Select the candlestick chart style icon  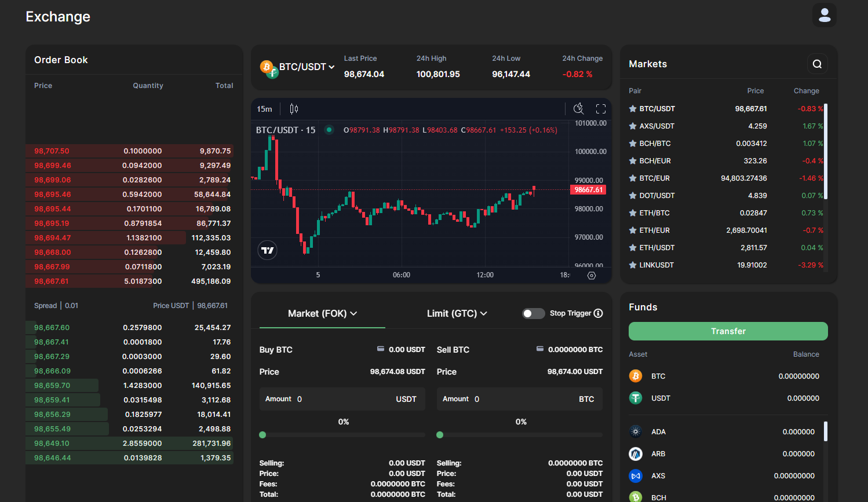pyautogui.click(x=293, y=108)
